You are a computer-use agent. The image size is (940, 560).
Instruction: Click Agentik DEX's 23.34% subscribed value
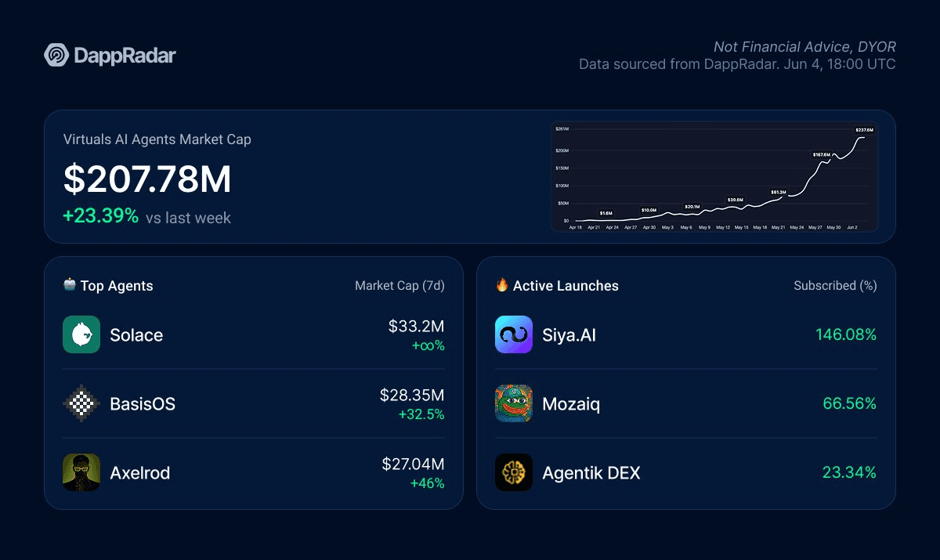(849, 473)
